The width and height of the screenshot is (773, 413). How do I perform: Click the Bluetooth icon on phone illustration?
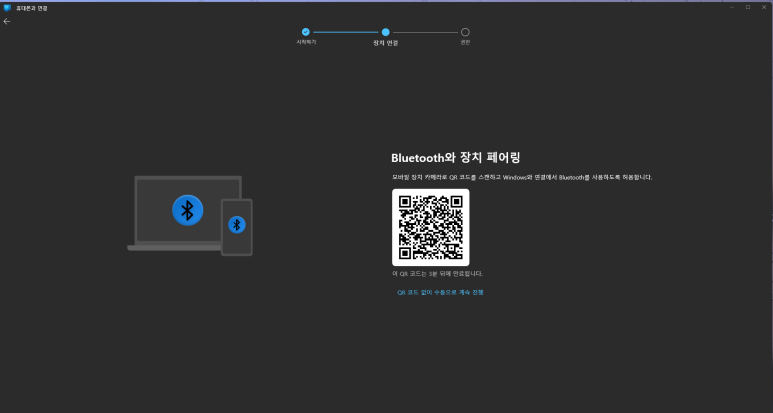[x=237, y=225]
